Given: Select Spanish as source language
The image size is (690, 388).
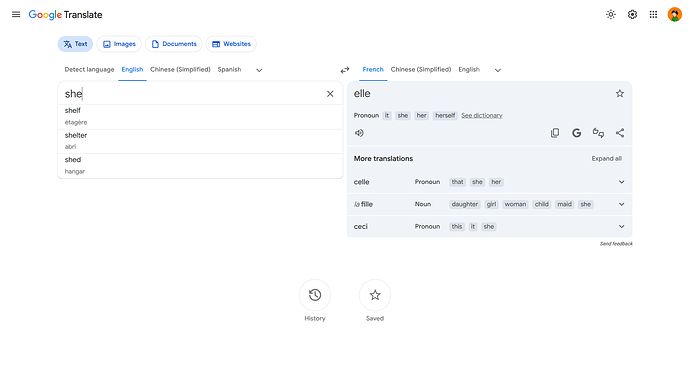Looking at the screenshot, I should coord(229,70).
